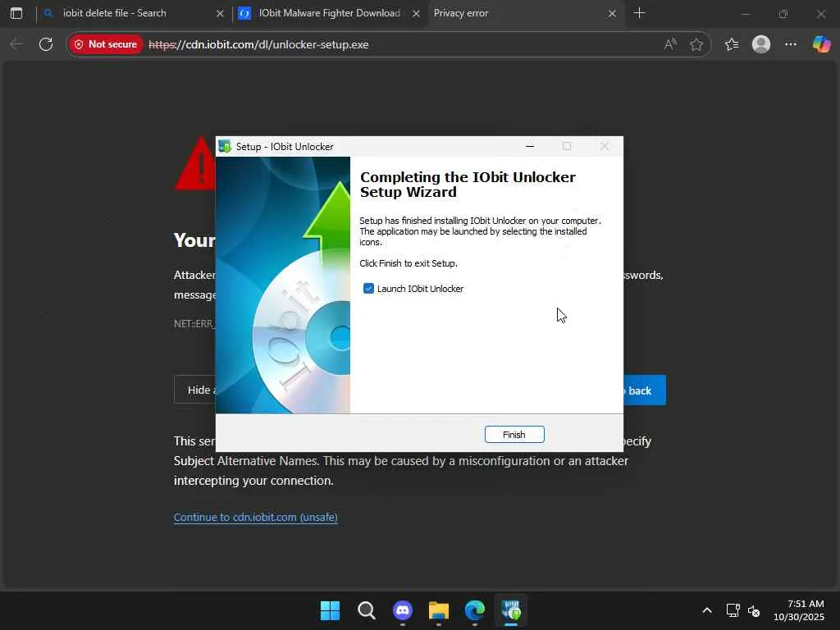840x630 pixels.
Task: Switch to Microsoft Edge in the taskbar
Action: (475, 610)
